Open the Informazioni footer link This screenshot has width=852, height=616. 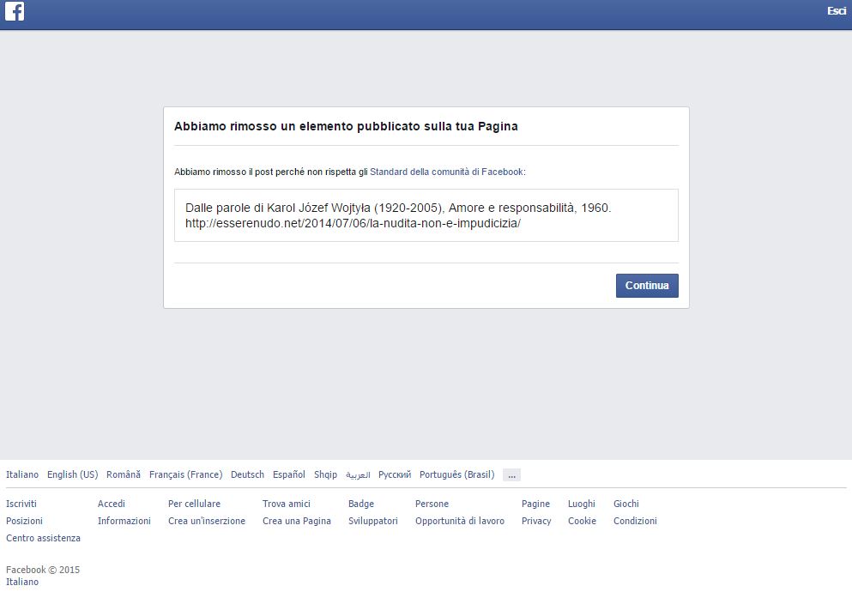pos(124,521)
